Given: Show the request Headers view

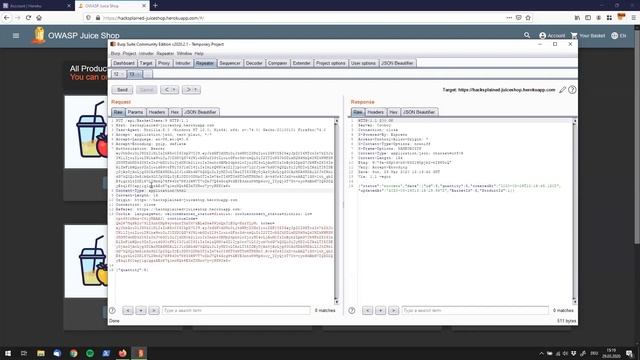Looking at the screenshot, I should click(157, 112).
